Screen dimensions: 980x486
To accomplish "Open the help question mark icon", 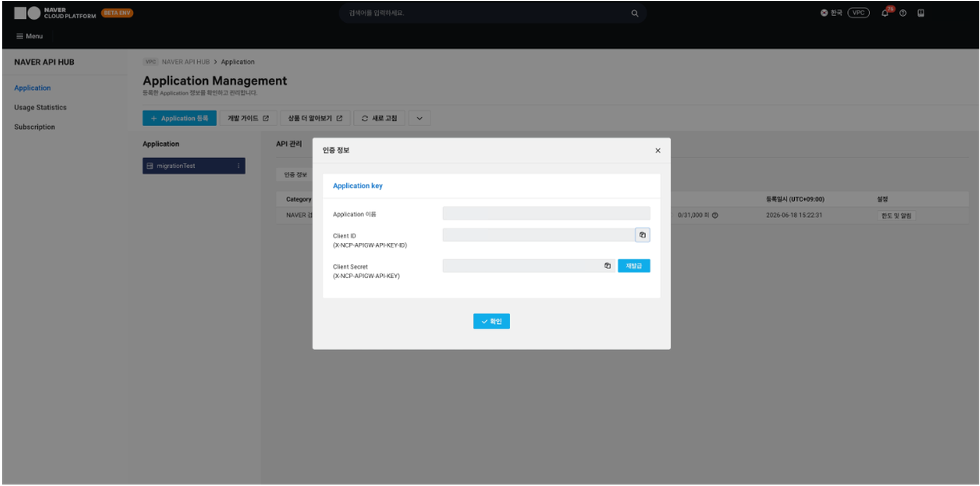I will 903,13.
